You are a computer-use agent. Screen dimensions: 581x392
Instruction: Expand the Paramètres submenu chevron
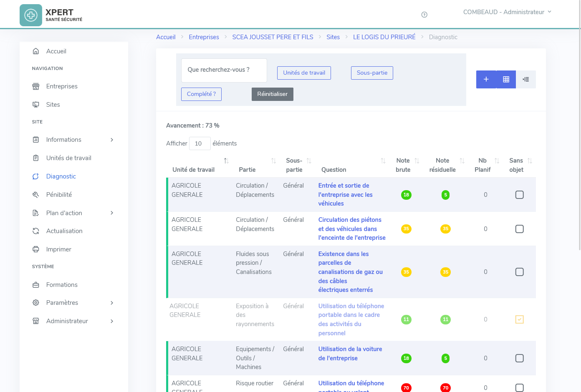(111, 303)
